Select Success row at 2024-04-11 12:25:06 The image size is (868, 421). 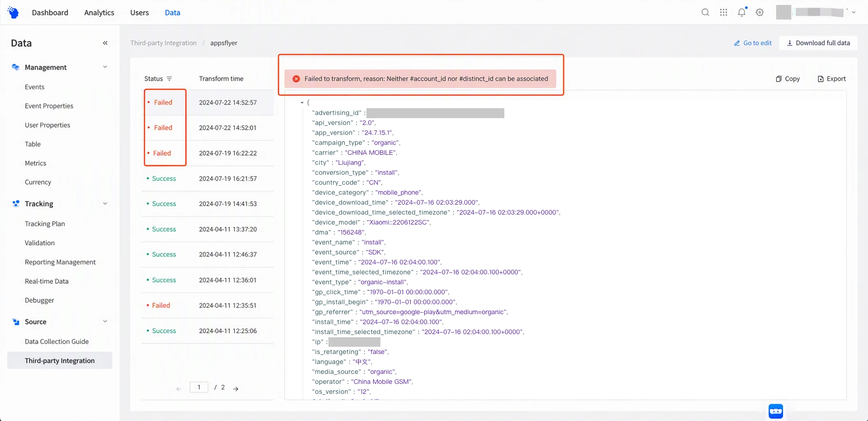(207, 330)
